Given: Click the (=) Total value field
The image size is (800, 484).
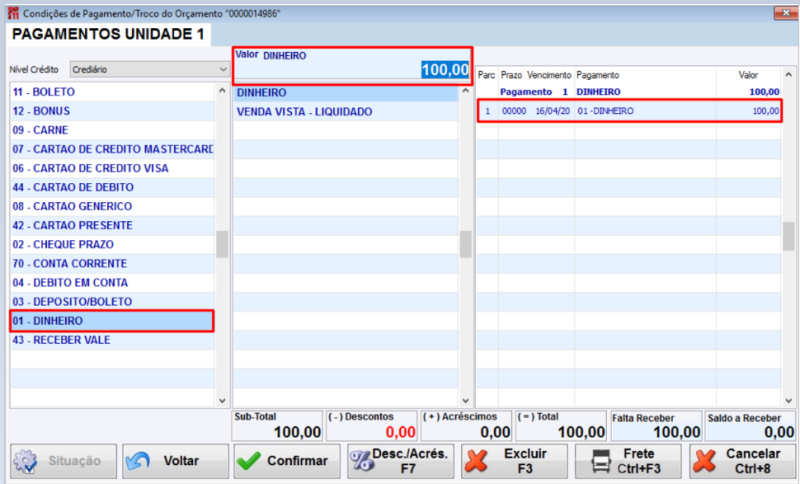Looking at the screenshot, I should point(561,426).
